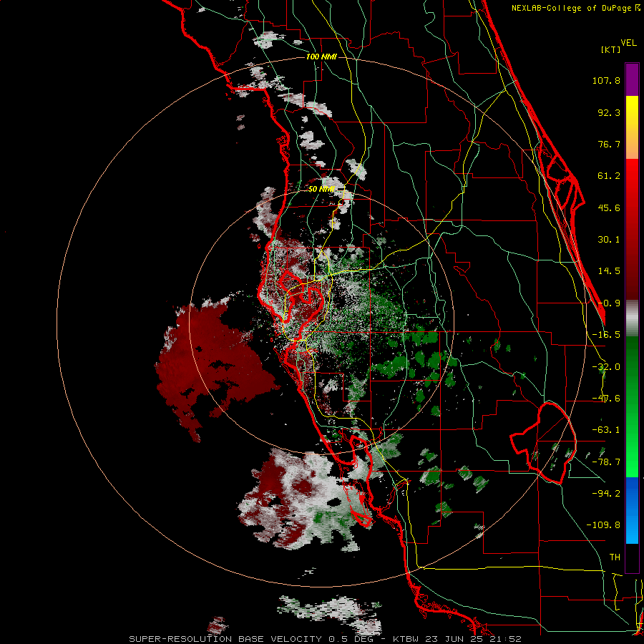Select the 92.3 scale value
644x644 pixels.
[x=609, y=112]
